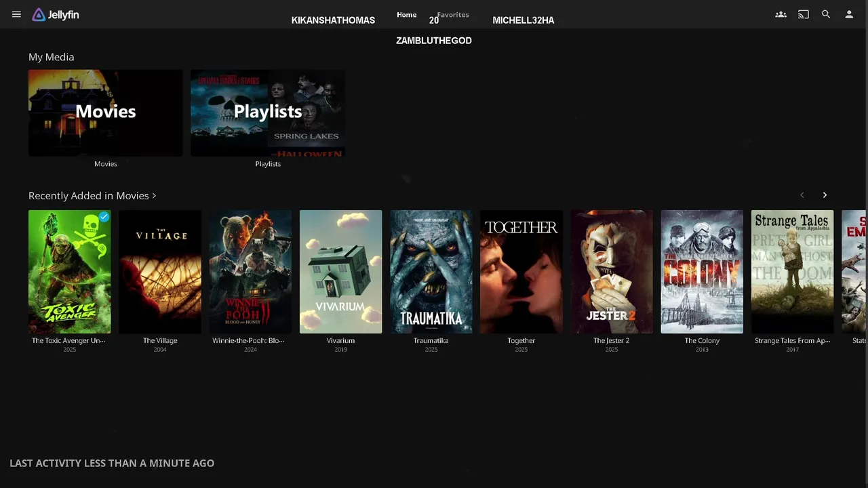Click year 2017 under Strange Tales

click(x=792, y=350)
